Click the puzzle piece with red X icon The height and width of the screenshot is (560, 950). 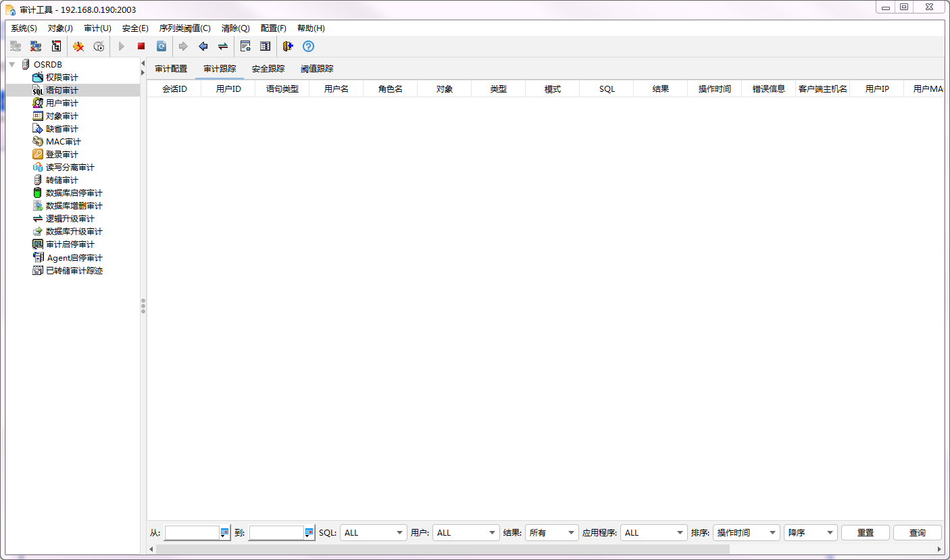click(78, 47)
